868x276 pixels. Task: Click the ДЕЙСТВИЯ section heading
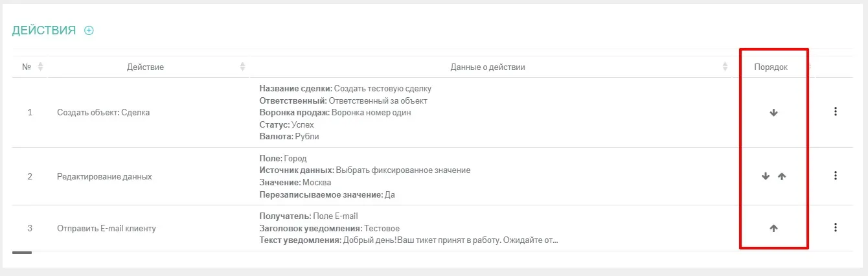[x=43, y=30]
